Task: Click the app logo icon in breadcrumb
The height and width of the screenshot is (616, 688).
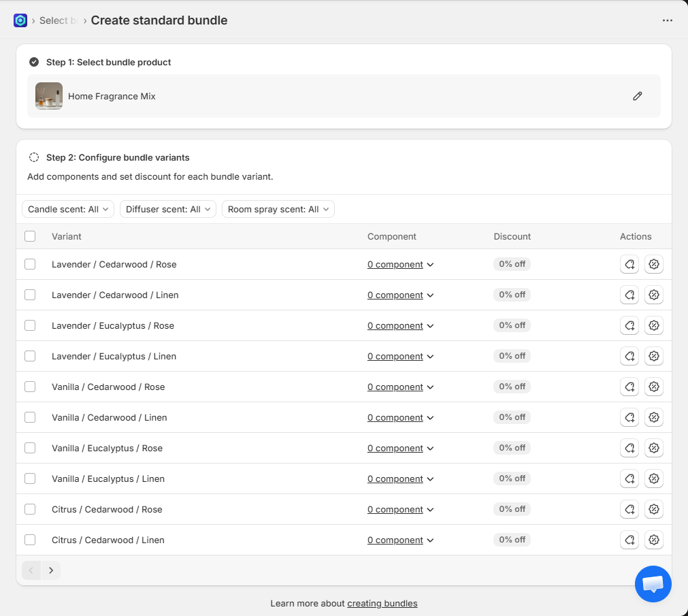Action: [20, 20]
